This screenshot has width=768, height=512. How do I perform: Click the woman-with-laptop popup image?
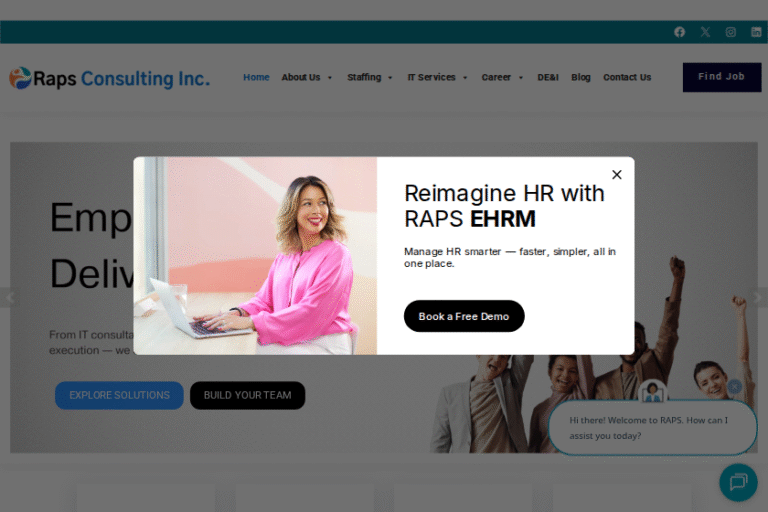(x=255, y=255)
